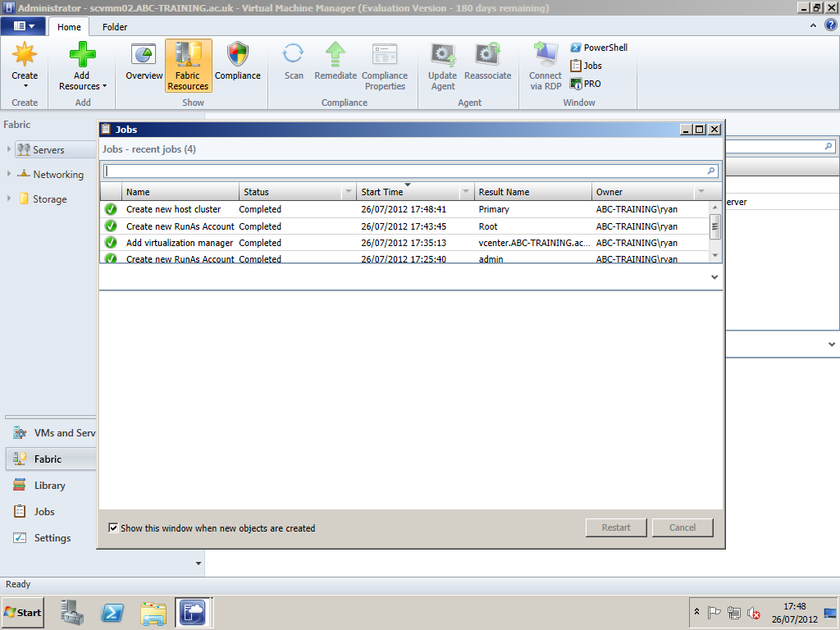Click the Action Center flag icon
The image size is (840, 630).
(x=714, y=612)
